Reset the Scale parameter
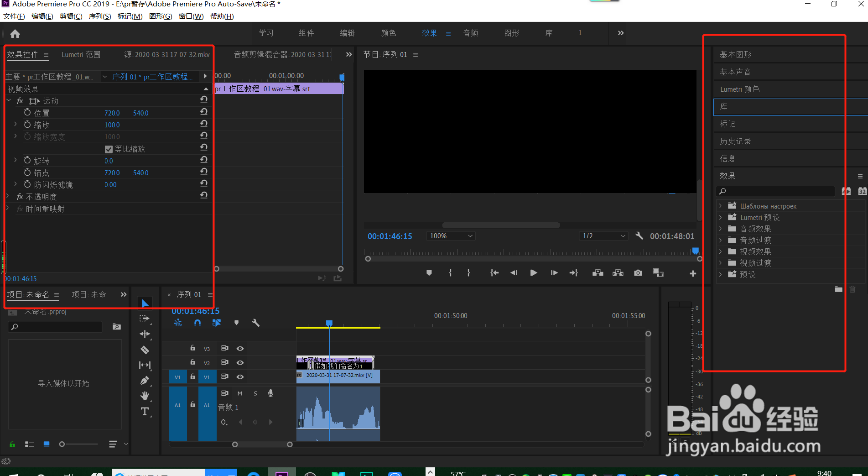The image size is (868, 476). pos(204,124)
